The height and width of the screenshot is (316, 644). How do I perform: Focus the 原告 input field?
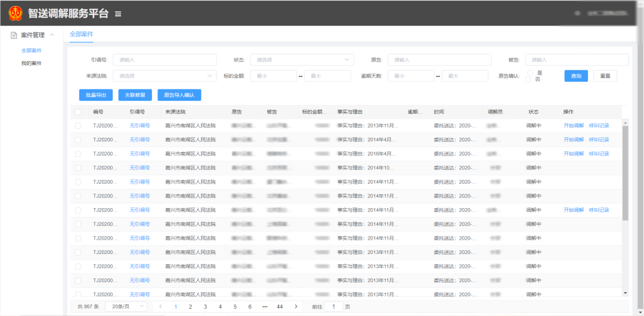439,60
